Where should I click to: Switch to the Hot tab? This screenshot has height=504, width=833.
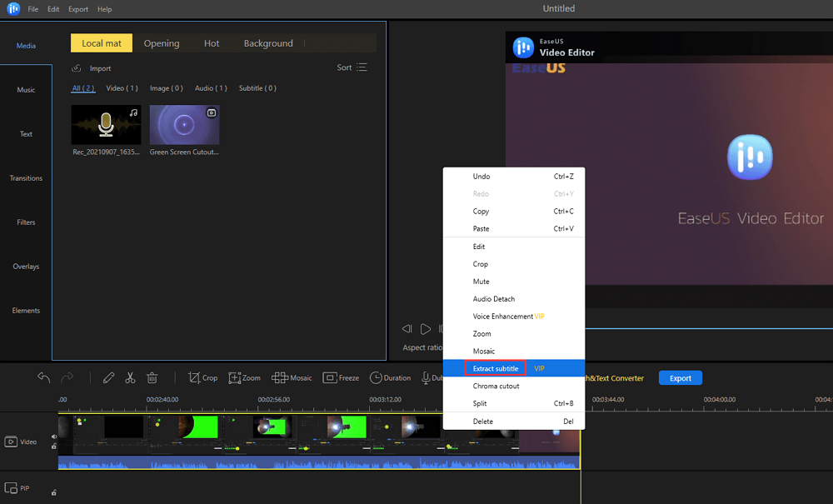212,43
